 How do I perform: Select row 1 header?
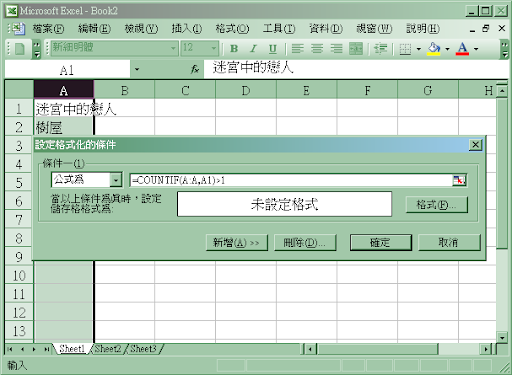pos(19,108)
